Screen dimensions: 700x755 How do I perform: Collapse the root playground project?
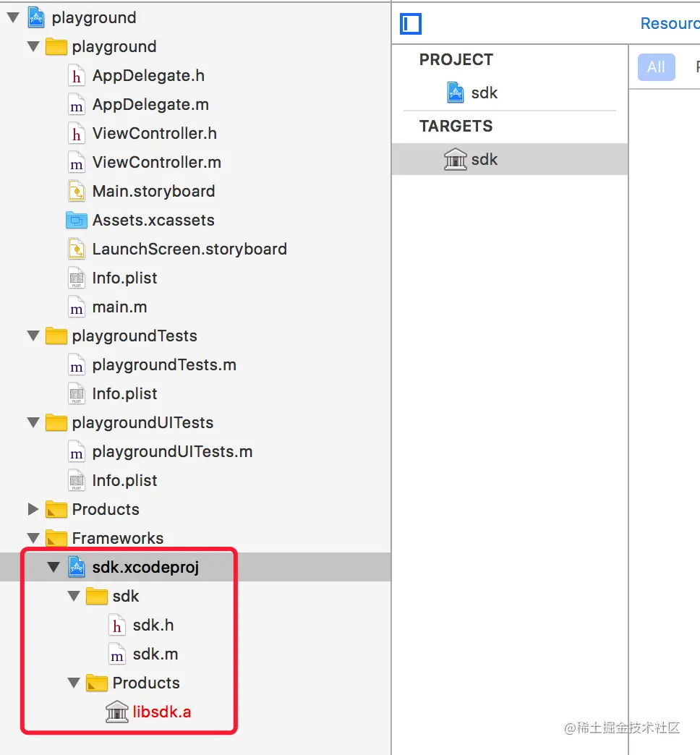(x=13, y=18)
